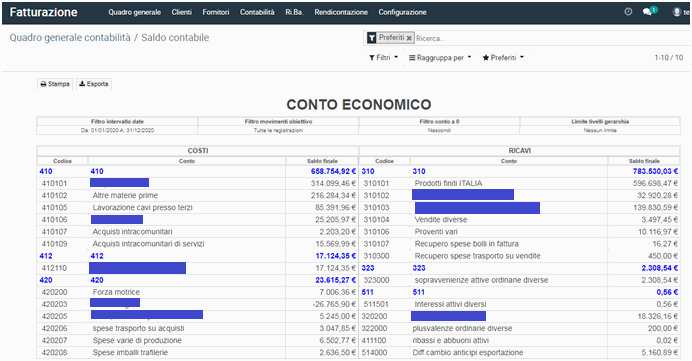
Task: Open the Configurazione menu
Action: coord(402,12)
